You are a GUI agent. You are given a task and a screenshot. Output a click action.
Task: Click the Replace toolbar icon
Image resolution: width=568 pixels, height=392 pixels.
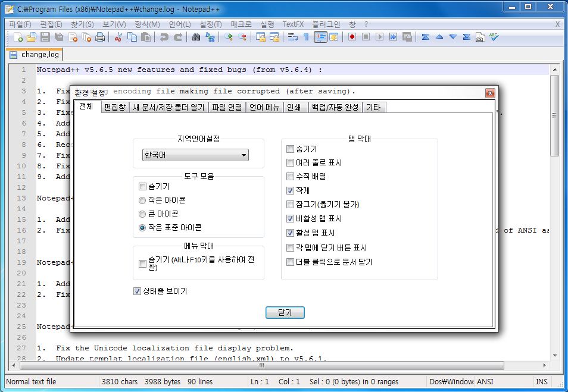tap(210, 37)
